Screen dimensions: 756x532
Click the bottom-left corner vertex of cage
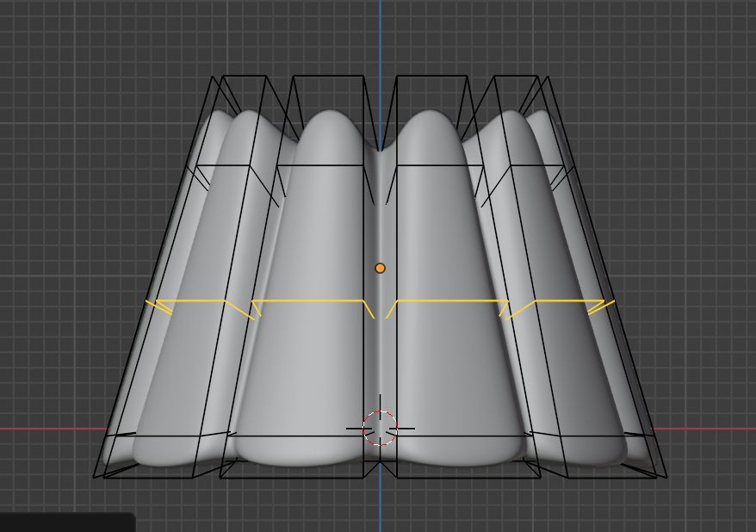[93, 477]
